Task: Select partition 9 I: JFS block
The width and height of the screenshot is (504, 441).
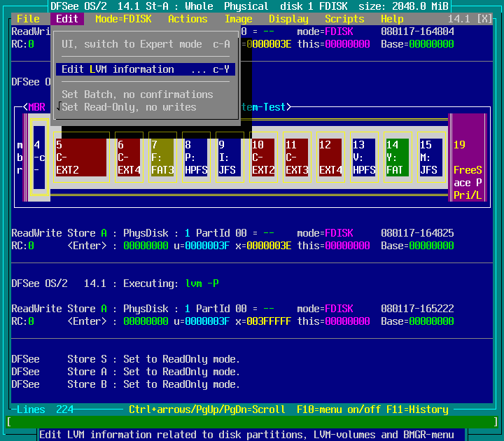Action: (x=230, y=157)
